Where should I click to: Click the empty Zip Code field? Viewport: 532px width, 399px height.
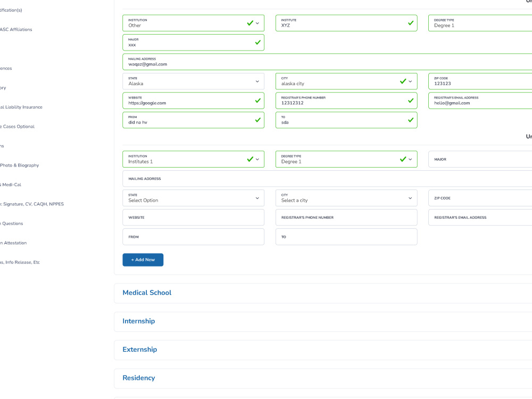click(x=480, y=198)
